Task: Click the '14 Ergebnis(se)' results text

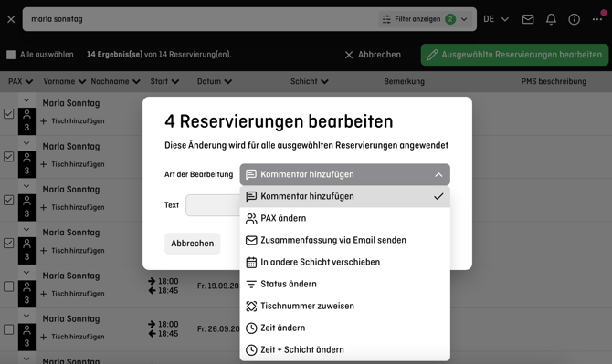Action: coord(115,55)
